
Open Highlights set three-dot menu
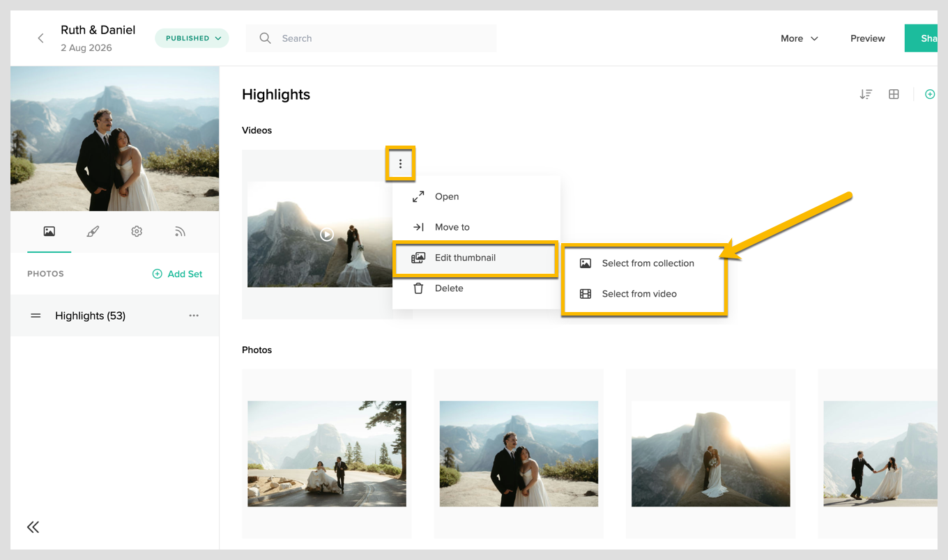click(x=194, y=316)
